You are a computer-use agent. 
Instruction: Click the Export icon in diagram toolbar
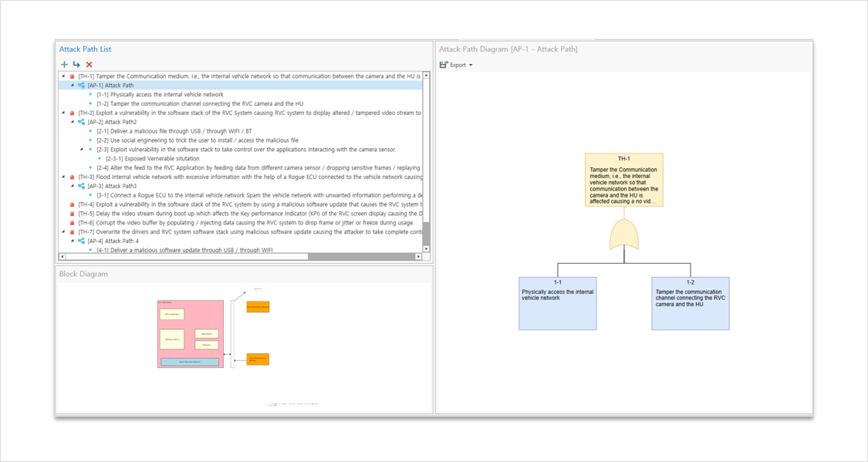pyautogui.click(x=444, y=65)
